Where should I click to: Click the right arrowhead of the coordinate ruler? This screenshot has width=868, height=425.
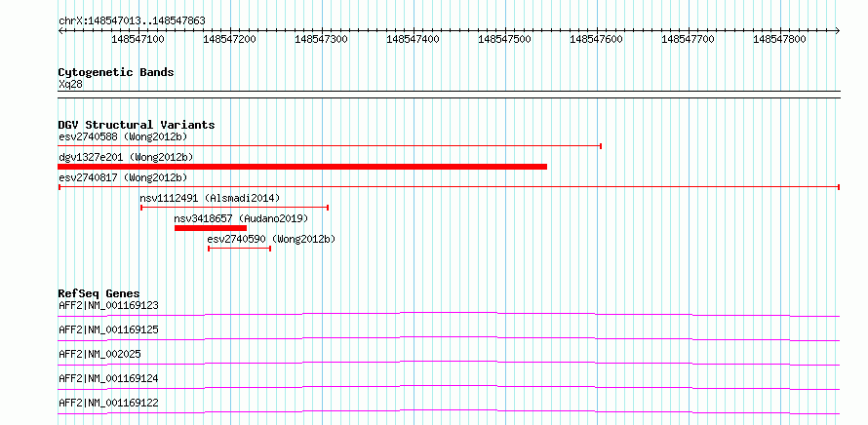(838, 30)
